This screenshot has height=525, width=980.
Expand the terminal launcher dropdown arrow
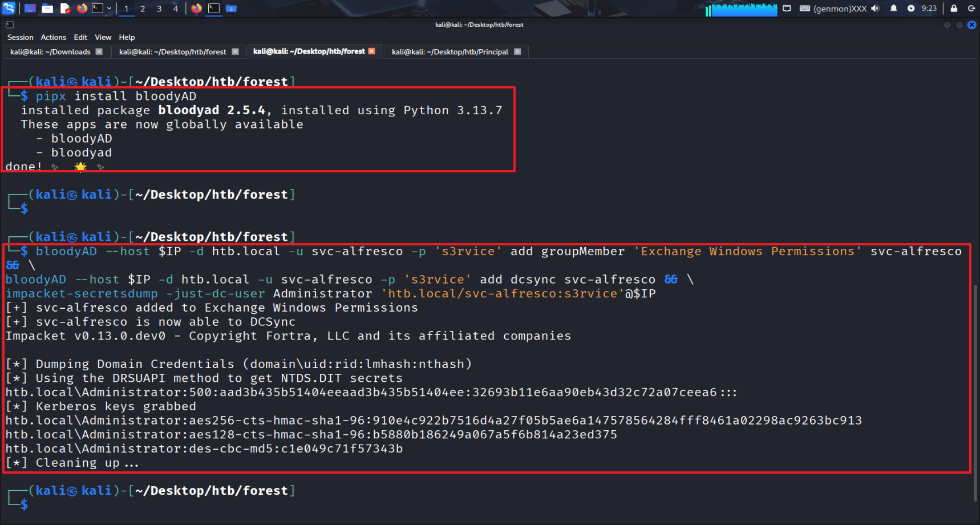tap(109, 9)
